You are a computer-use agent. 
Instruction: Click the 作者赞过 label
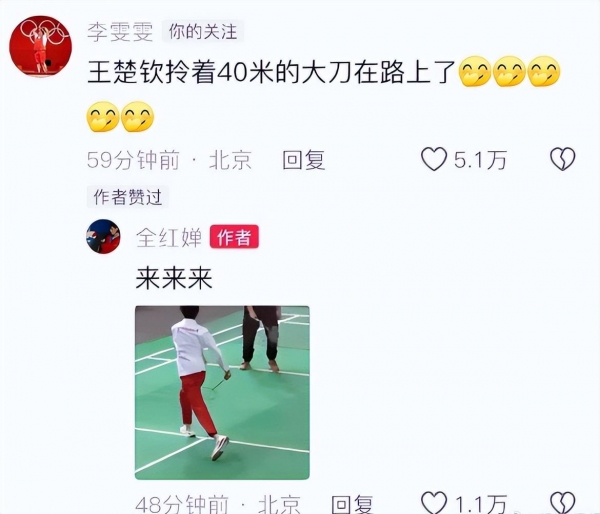point(128,197)
